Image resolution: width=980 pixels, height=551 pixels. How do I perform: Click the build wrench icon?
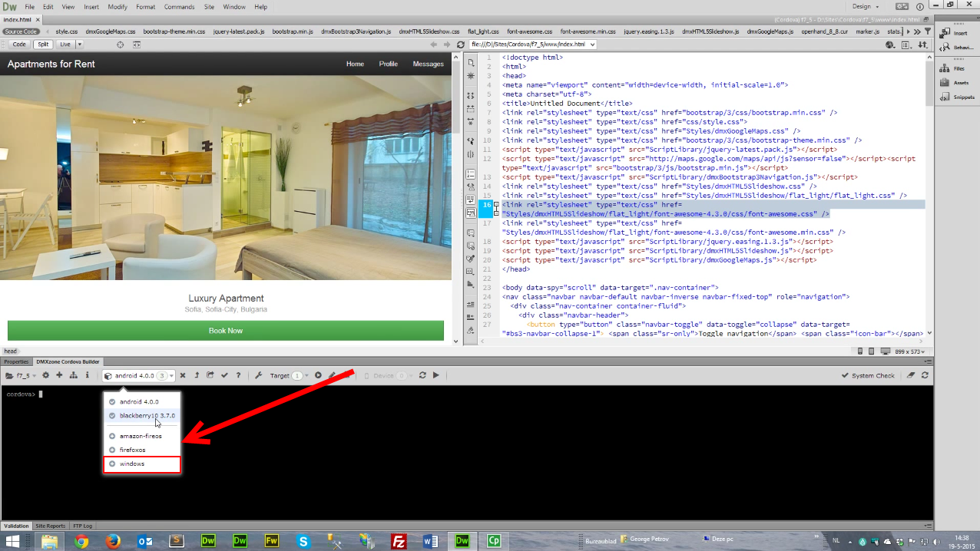(259, 375)
